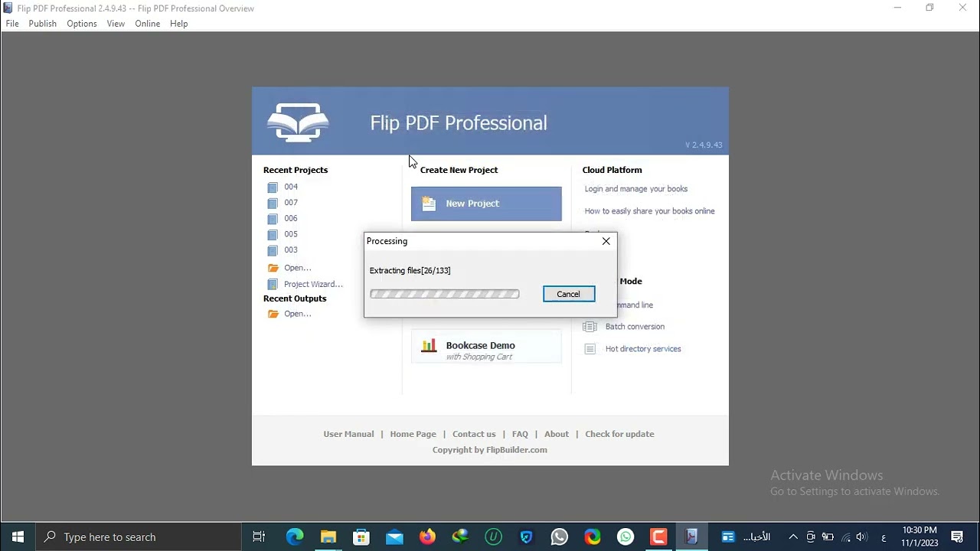Open the Contact us link
980x551 pixels.
[474, 434]
